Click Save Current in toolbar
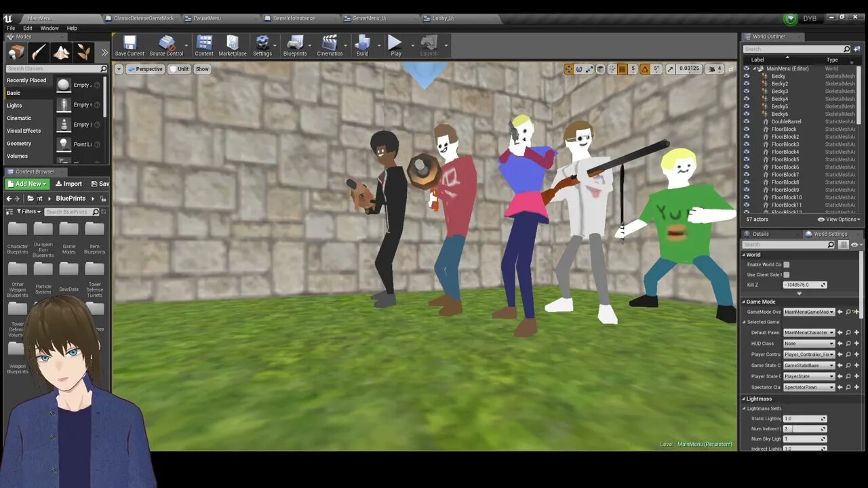This screenshot has height=488, width=868. [x=130, y=46]
